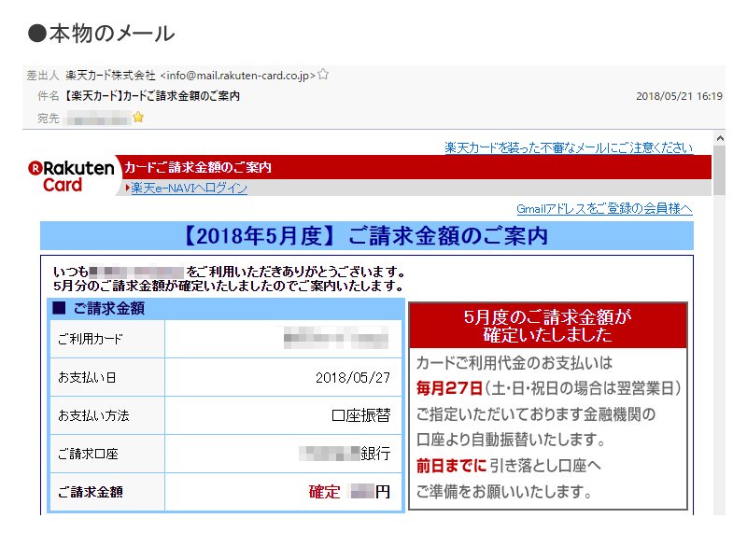Click the yellow star next to recipient
This screenshot has width=747, height=560.
(x=138, y=118)
